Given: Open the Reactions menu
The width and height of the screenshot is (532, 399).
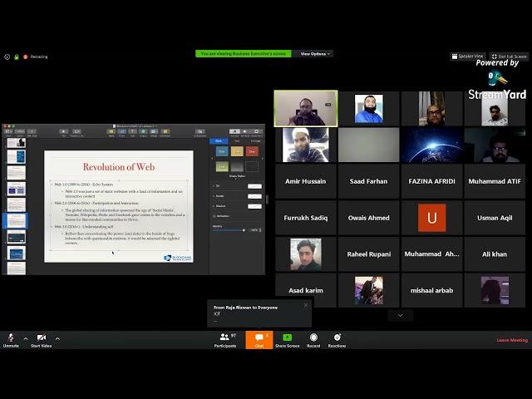Looking at the screenshot, I should [337, 339].
